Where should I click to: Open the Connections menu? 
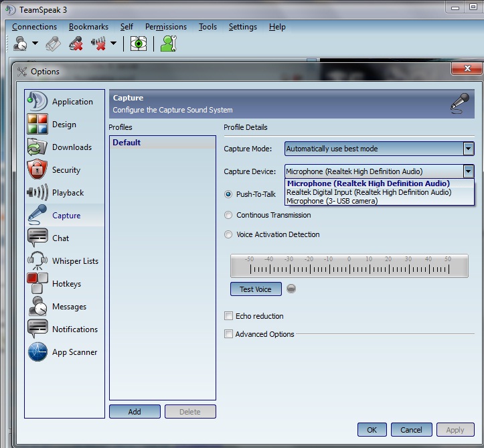point(34,27)
